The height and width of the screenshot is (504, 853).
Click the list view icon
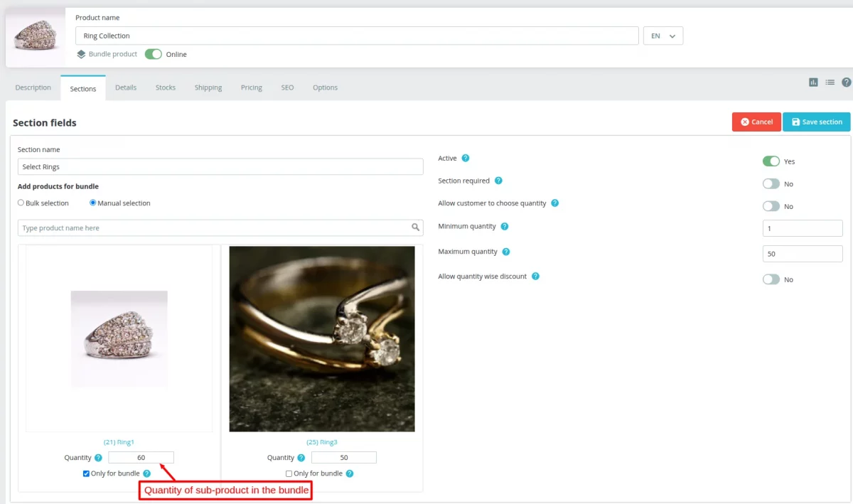(x=830, y=82)
